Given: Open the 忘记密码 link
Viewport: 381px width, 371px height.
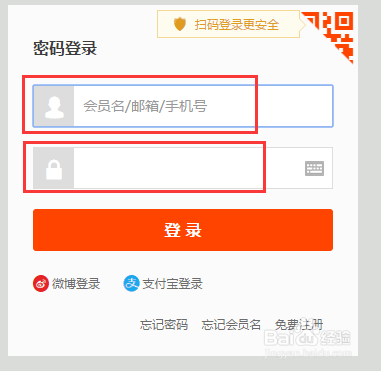Looking at the screenshot, I should (x=164, y=324).
